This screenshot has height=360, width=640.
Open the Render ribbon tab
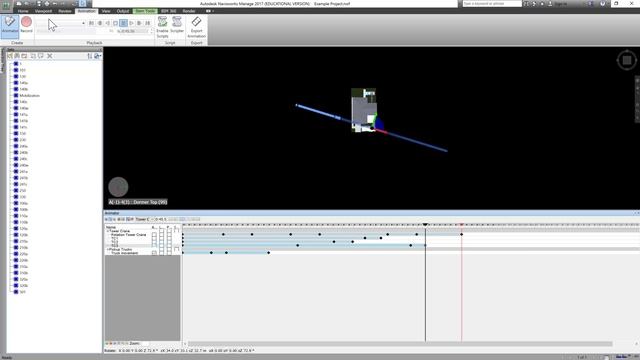click(x=189, y=11)
